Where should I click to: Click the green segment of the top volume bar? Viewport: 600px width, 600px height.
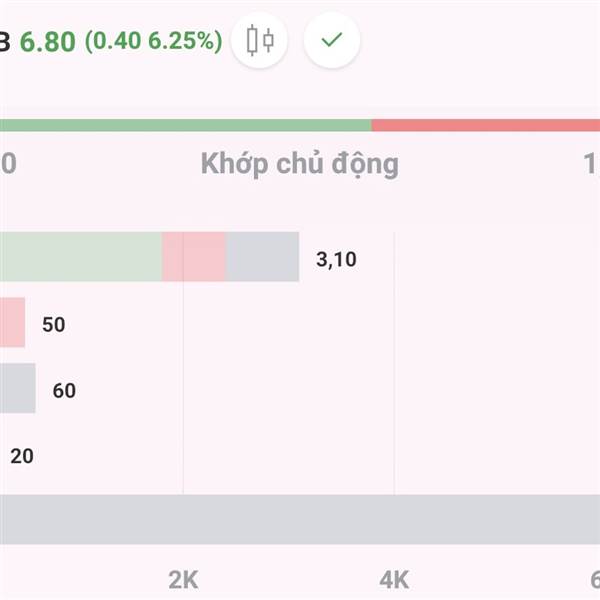click(80, 257)
